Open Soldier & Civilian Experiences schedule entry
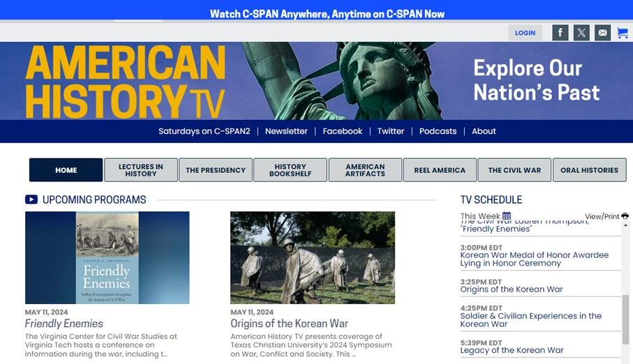The height and width of the screenshot is (364, 633). (x=530, y=319)
